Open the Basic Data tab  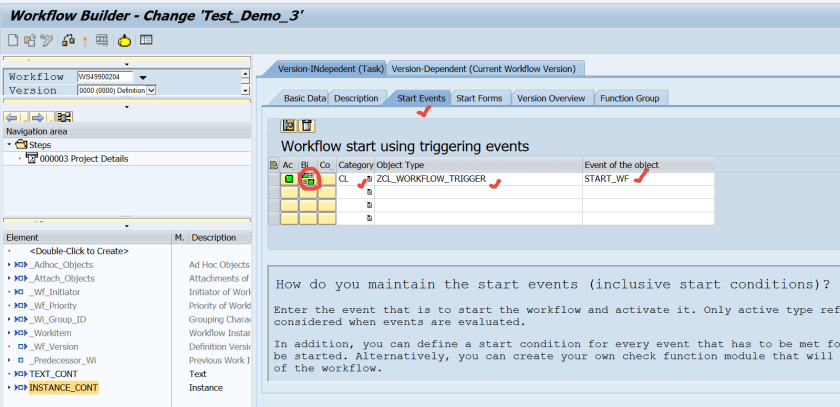click(304, 99)
